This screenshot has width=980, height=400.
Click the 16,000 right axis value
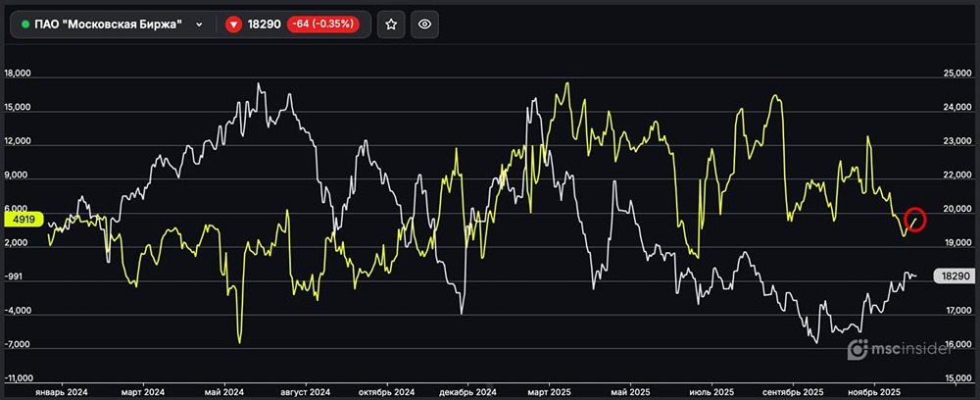[x=956, y=345]
